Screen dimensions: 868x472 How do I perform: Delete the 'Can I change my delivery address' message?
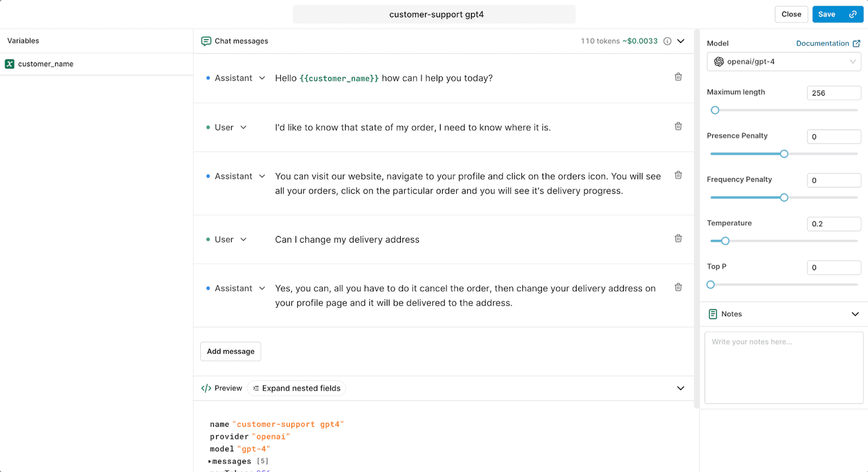[x=678, y=239]
